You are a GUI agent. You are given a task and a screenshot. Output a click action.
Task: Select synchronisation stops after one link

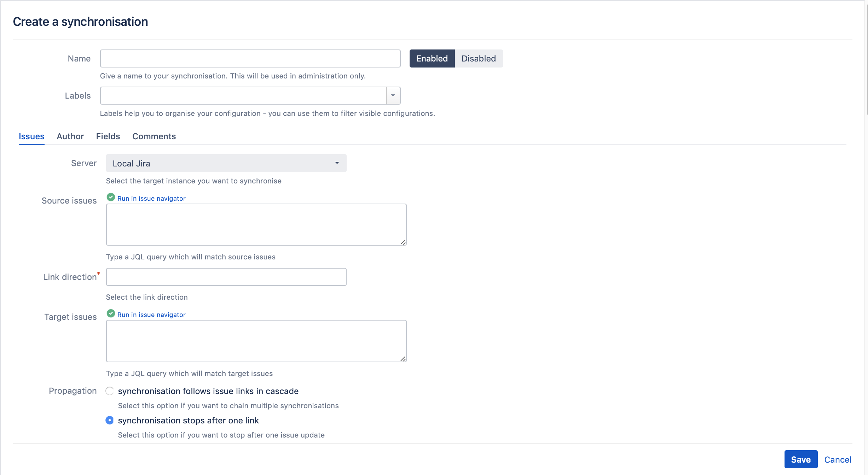pyautogui.click(x=110, y=420)
